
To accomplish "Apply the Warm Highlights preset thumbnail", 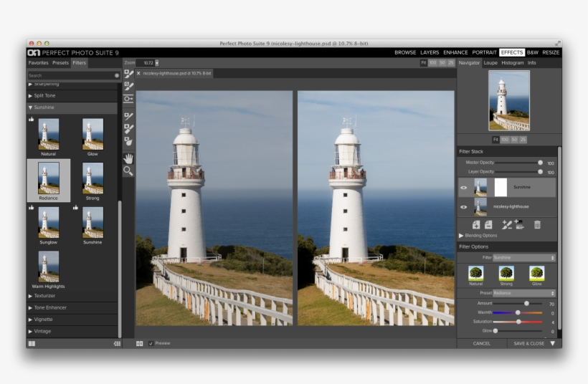I will point(48,267).
